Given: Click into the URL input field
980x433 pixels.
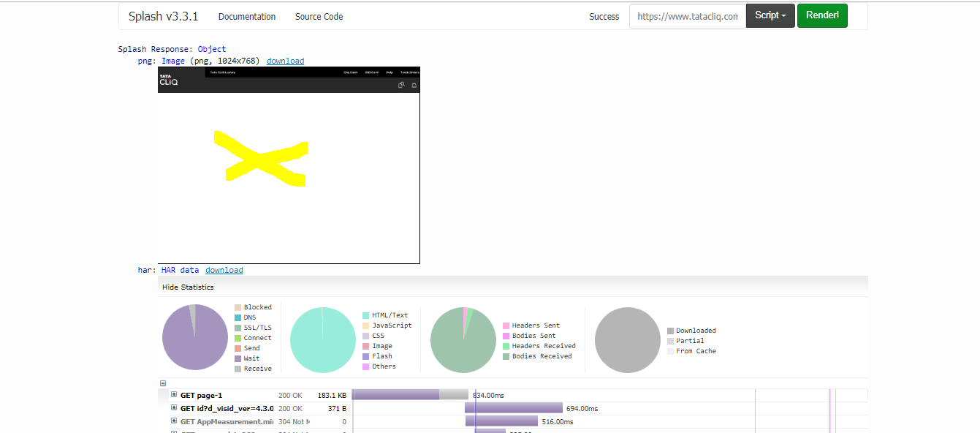Looking at the screenshot, I should 688,16.
